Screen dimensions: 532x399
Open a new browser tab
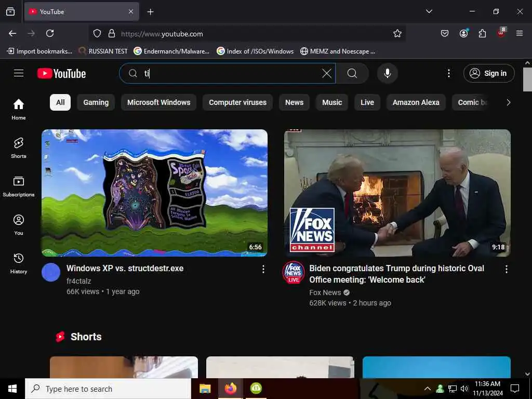click(x=150, y=12)
